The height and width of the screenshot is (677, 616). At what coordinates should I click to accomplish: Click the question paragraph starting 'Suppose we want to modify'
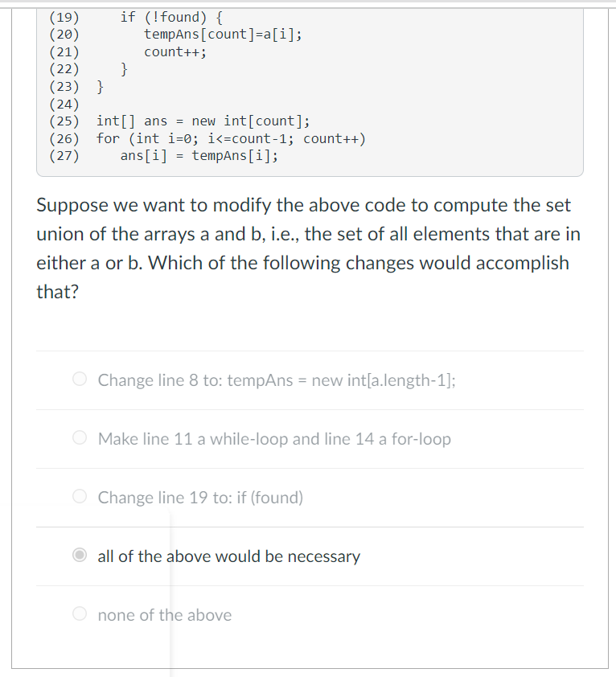click(x=309, y=248)
